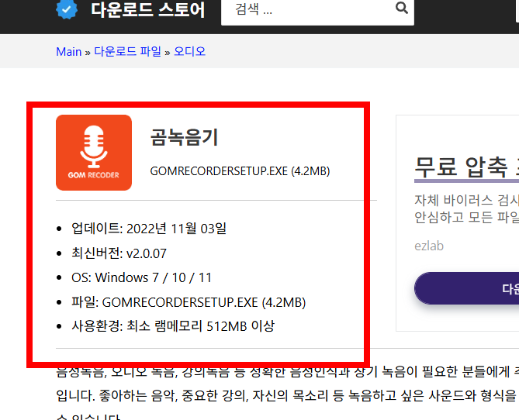519x420 pixels.
Task: Select GOMRECORDERSETUP.EXE text under the title
Action: pyautogui.click(x=240, y=171)
